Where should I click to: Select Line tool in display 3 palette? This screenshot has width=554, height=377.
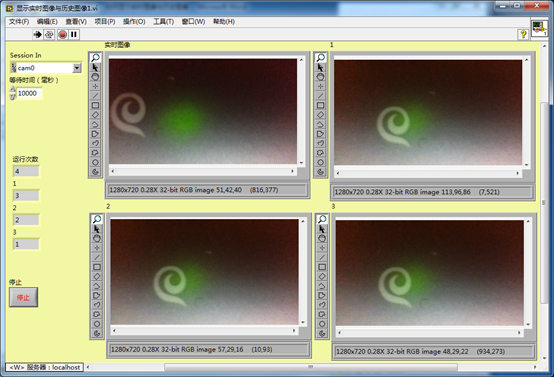point(322,257)
